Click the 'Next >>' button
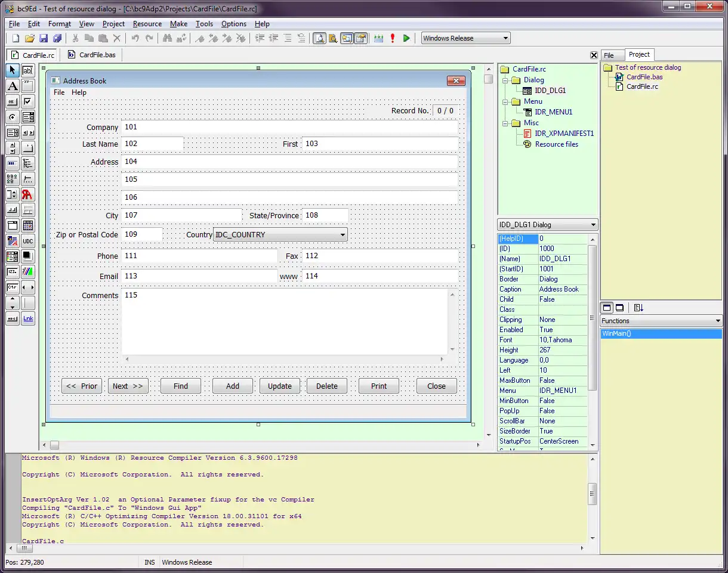Screen dimensions: 728x573 coord(128,386)
